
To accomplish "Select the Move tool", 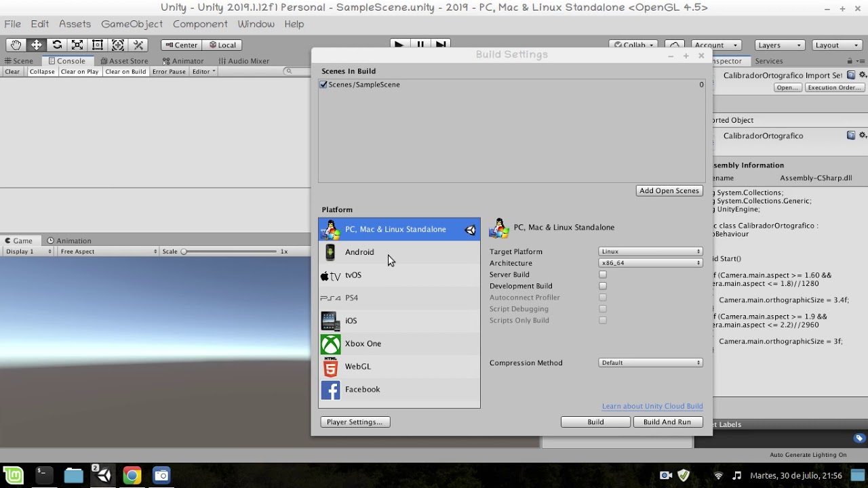I will (37, 45).
